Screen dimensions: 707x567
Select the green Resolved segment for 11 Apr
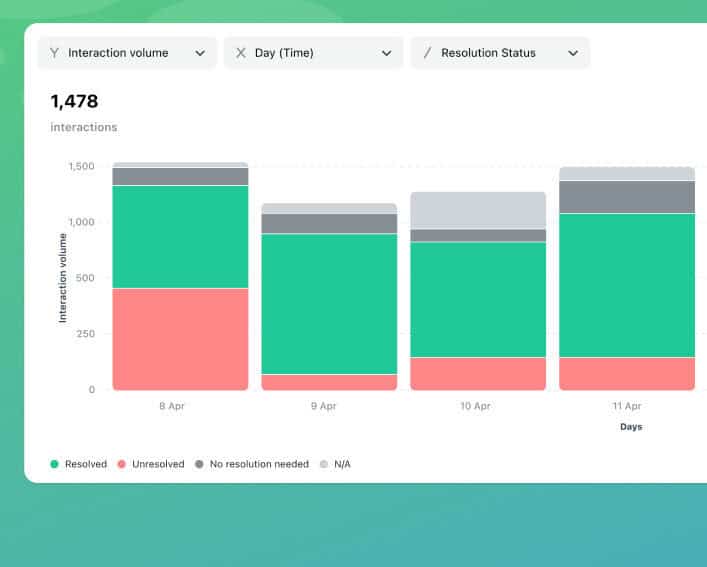tap(626, 285)
